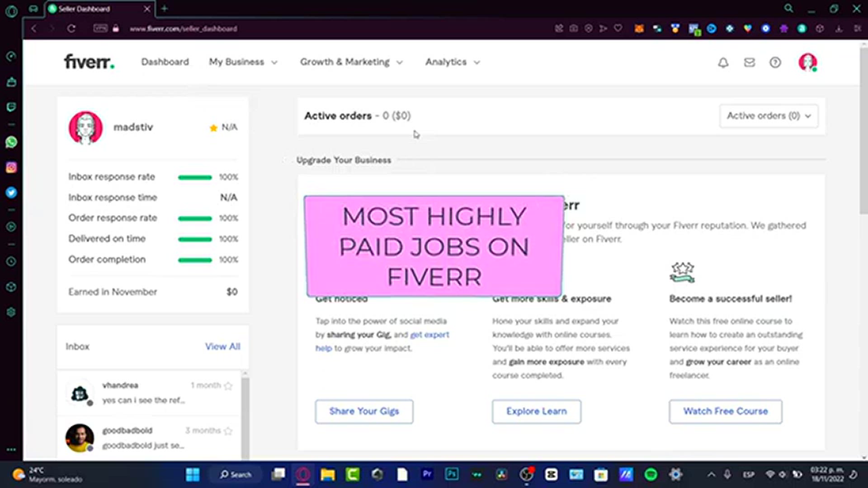Open browser tab search magnifier
This screenshot has width=868, height=488.
point(789,9)
